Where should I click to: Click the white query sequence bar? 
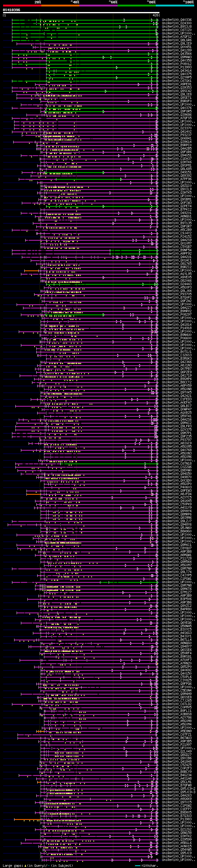81,12
